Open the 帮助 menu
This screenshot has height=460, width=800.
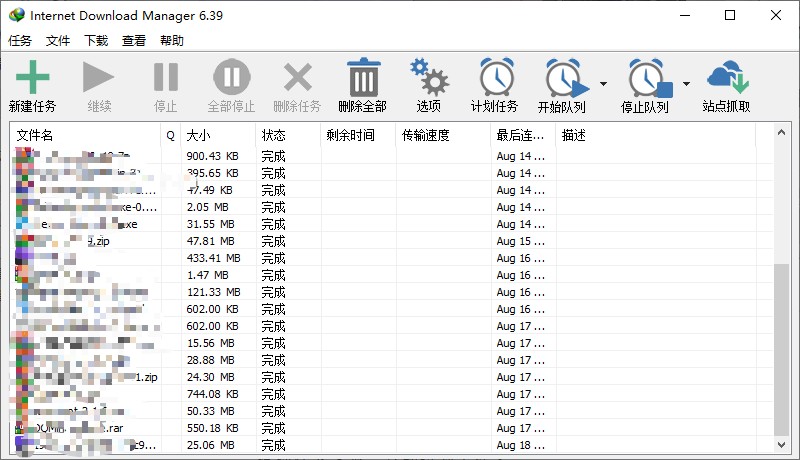click(171, 40)
